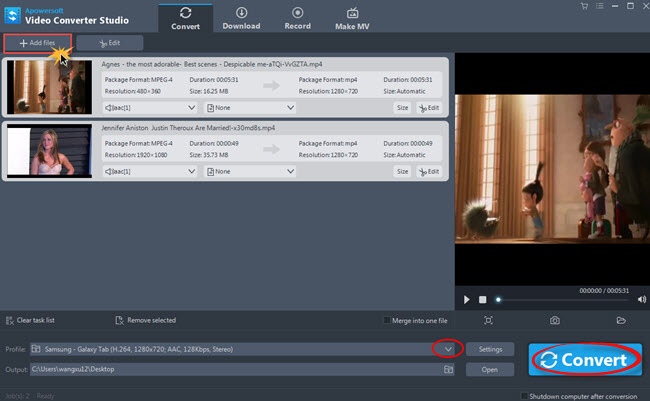The height and width of the screenshot is (401, 650).
Task: Click the Edit button in Agnes video row
Action: (429, 108)
